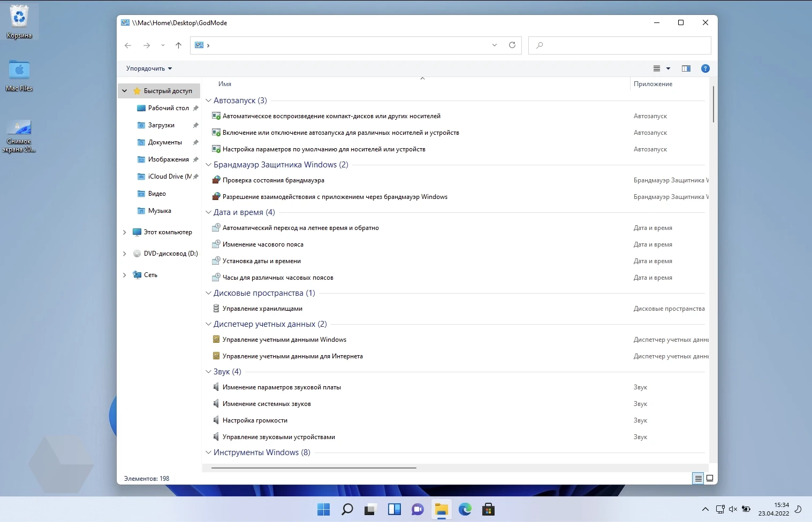
Task: Expand Сеть tree node
Action: click(125, 275)
